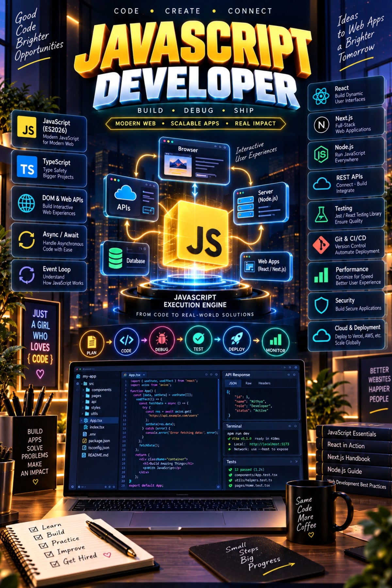This screenshot has height=588, width=392.
Task: Select the PLAN document circle icon
Action: click(92, 343)
